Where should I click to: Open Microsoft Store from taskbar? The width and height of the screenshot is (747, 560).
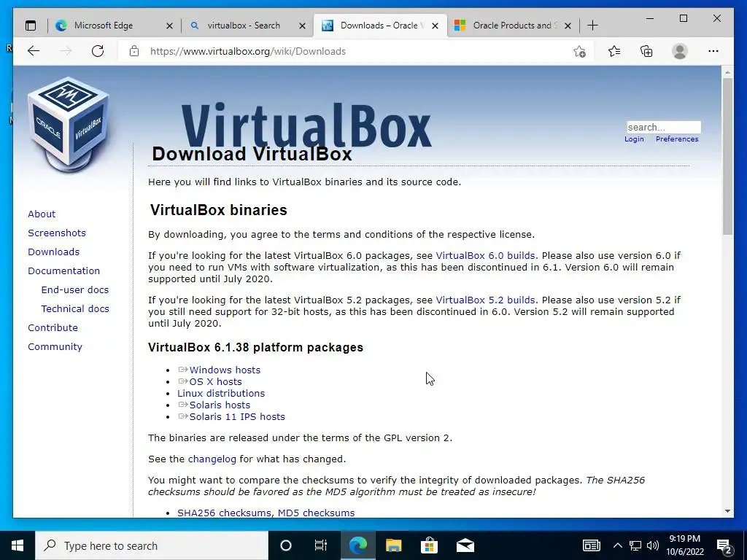click(429, 545)
